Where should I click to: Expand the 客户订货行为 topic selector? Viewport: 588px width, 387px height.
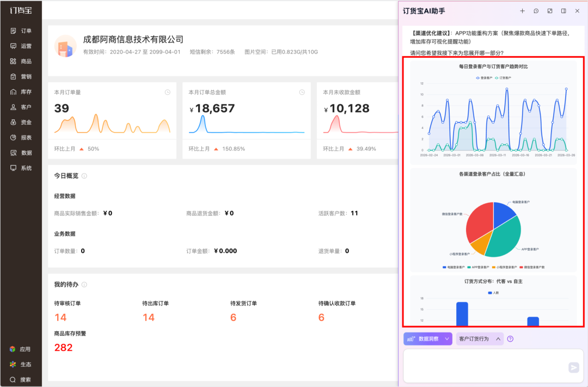(480, 339)
